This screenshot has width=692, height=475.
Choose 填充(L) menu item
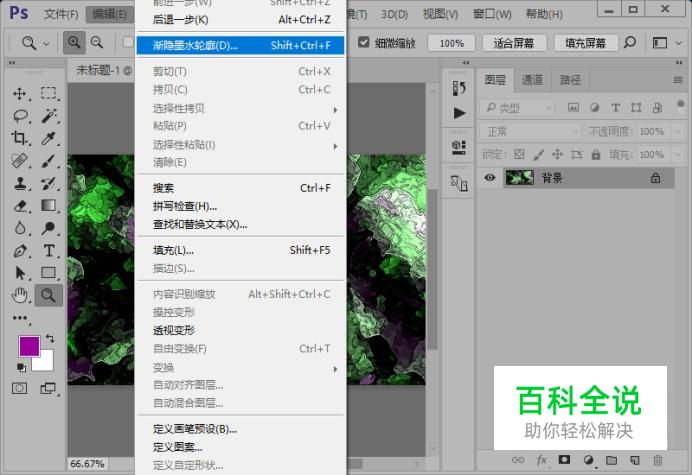coord(241,250)
